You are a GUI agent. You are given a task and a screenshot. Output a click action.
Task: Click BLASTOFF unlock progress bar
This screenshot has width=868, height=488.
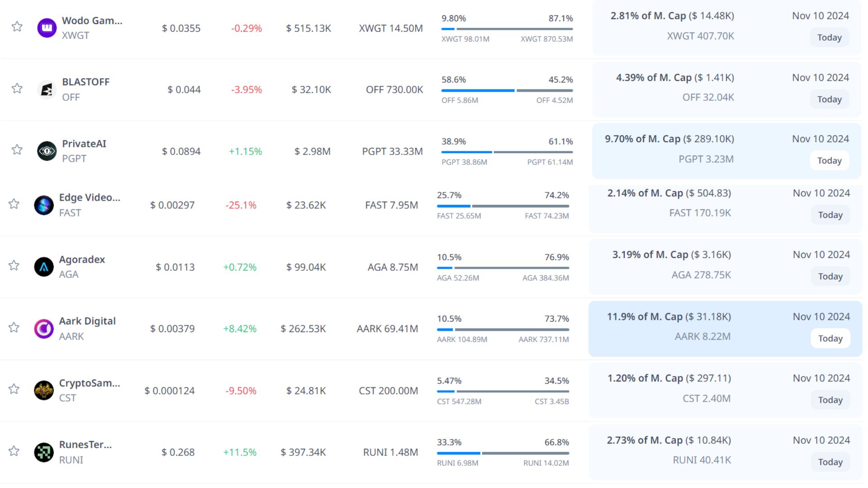[x=507, y=90]
